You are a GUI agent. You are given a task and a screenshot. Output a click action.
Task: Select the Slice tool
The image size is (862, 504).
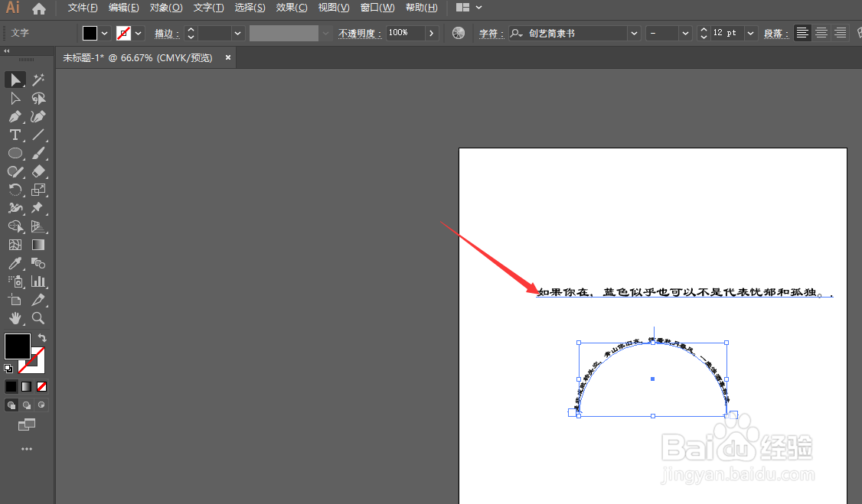tap(38, 300)
